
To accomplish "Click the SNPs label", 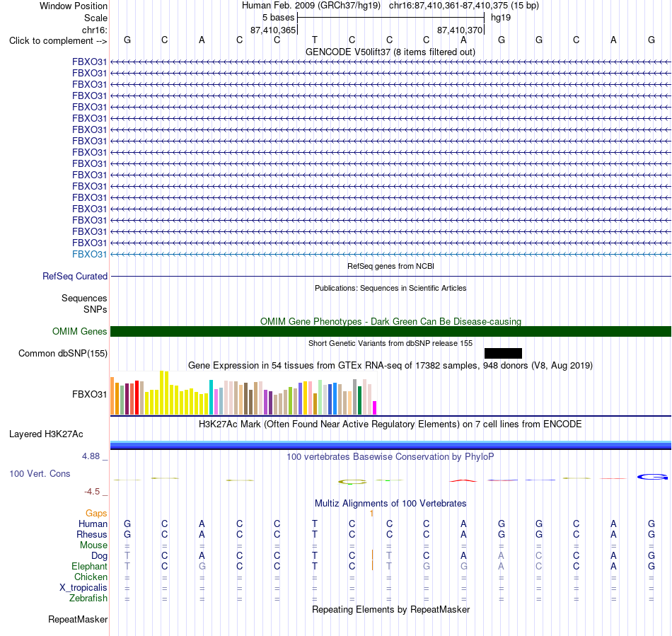I will 95,309.
